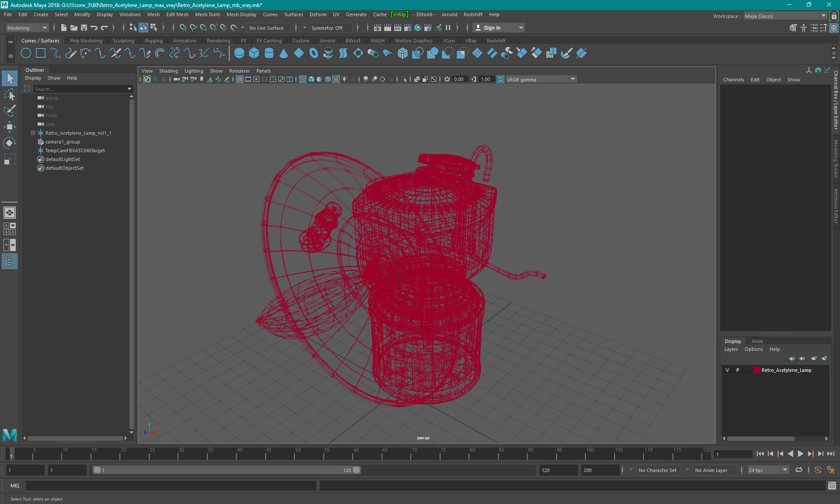Play the animation forwards
840x504 pixels.
[x=801, y=454]
